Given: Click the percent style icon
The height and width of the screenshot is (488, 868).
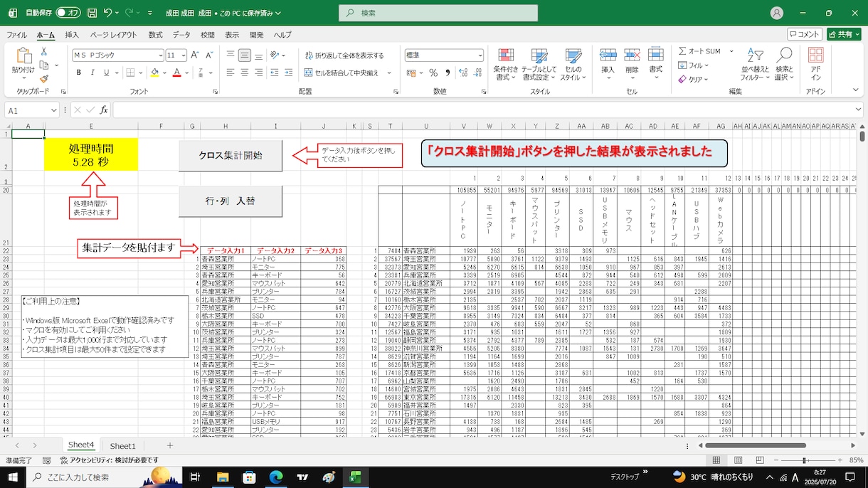Looking at the screenshot, I should pos(435,73).
